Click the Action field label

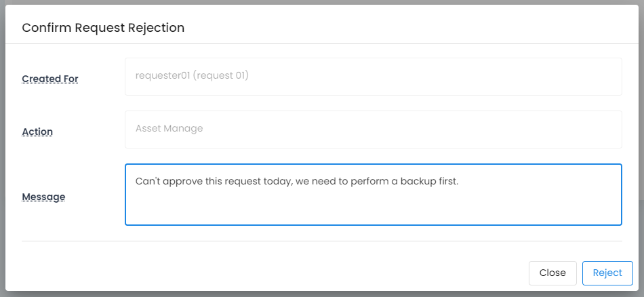tap(37, 132)
